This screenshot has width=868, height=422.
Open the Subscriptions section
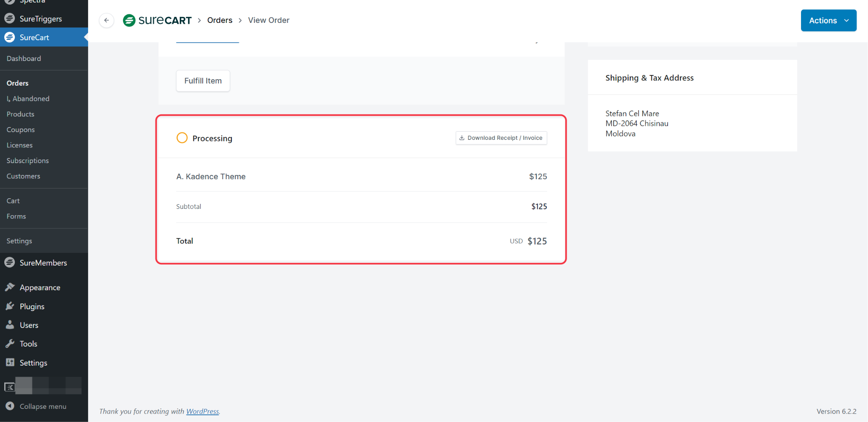click(28, 161)
